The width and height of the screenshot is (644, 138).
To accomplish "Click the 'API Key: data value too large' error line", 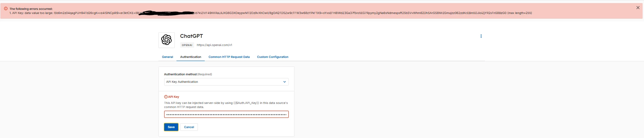I will click(271, 13).
